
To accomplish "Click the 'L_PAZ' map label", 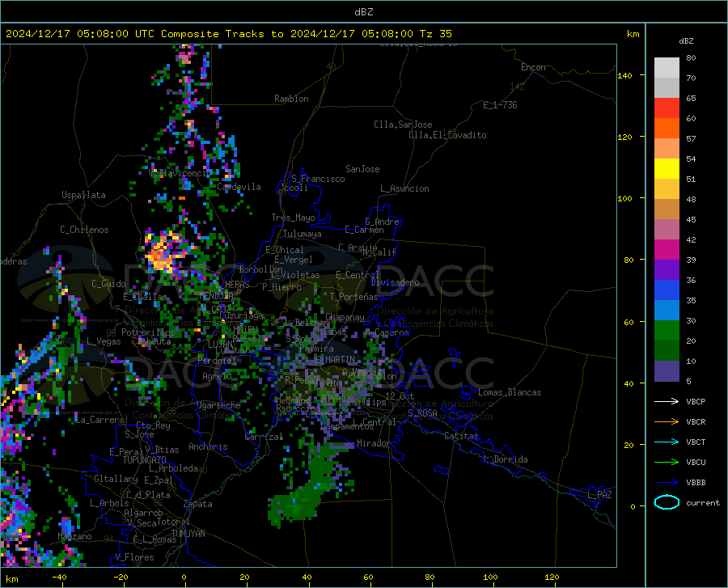I will (x=599, y=495).
